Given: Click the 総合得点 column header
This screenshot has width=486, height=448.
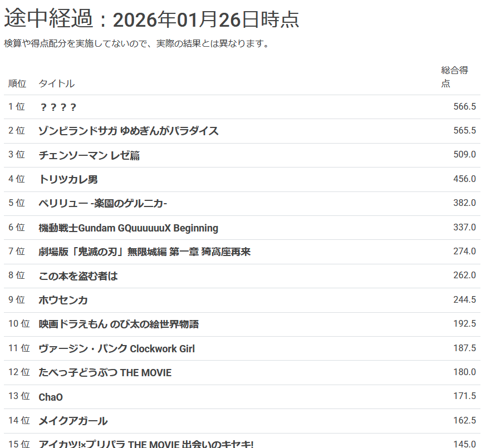Looking at the screenshot, I should [x=454, y=77].
